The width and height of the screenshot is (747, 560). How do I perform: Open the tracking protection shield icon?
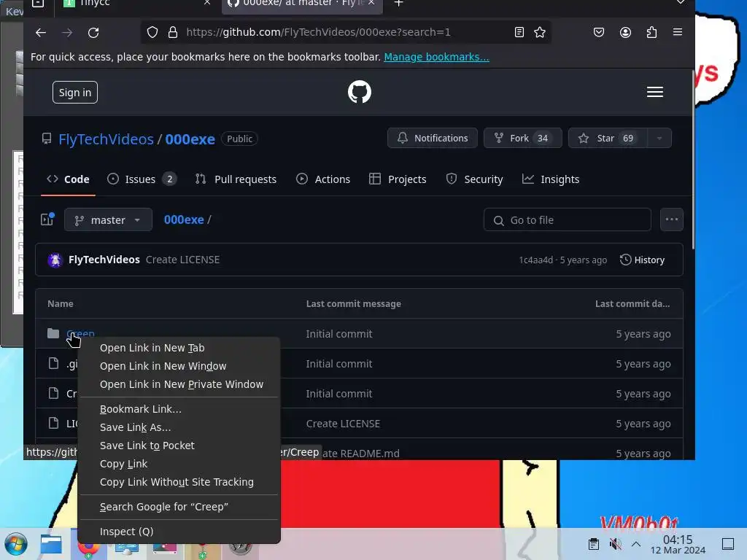[152, 32]
